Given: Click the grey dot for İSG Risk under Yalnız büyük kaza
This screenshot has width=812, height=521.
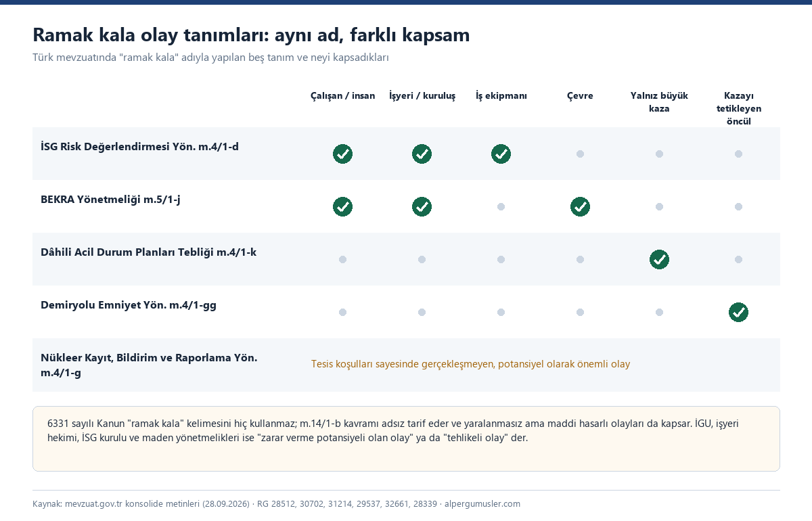Looking at the screenshot, I should click(x=659, y=154).
